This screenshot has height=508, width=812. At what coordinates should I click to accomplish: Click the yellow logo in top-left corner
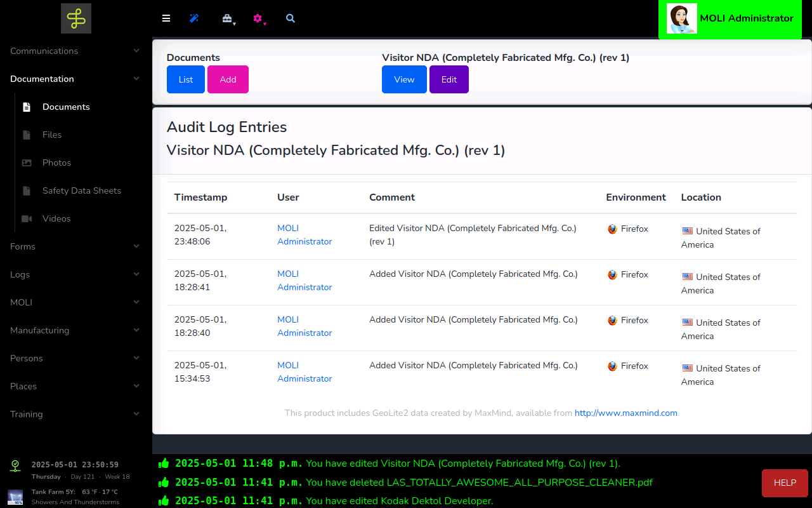(x=76, y=18)
